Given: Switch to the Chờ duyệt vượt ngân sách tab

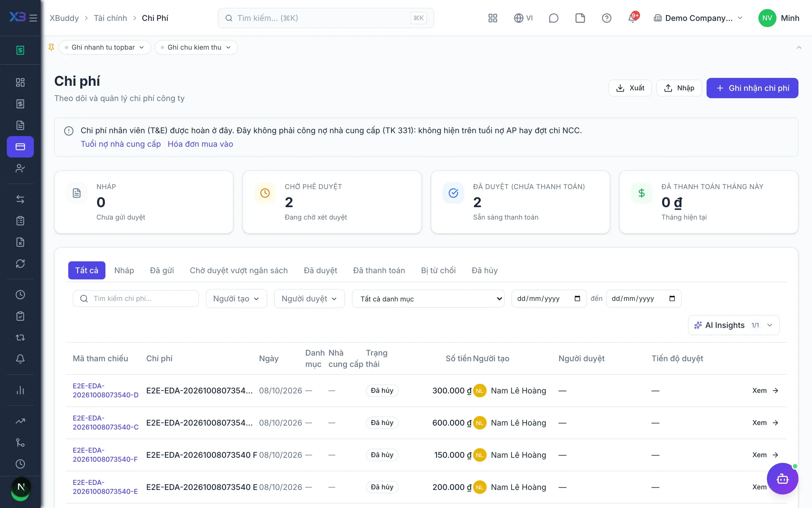Looking at the screenshot, I should (x=239, y=270).
